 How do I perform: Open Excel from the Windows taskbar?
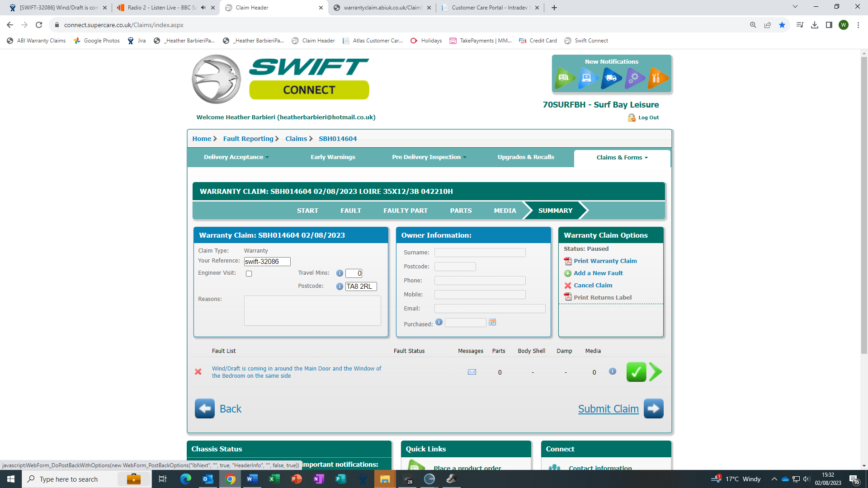pos(274,479)
